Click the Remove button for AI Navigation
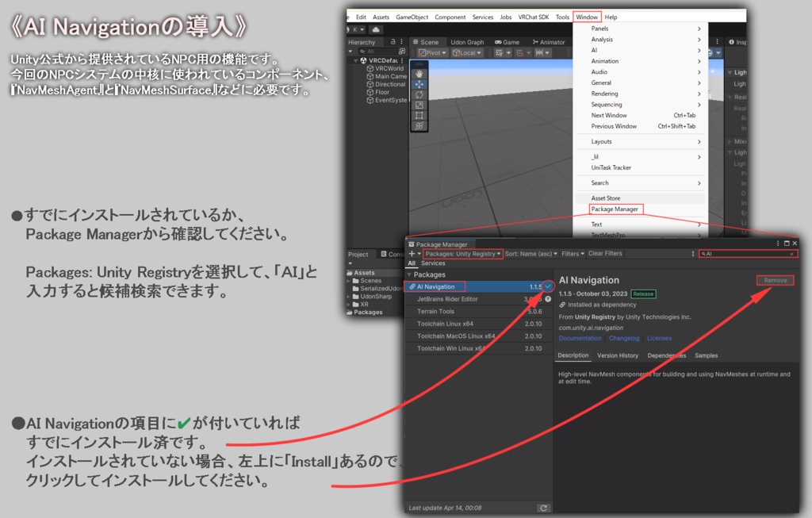 (x=775, y=281)
